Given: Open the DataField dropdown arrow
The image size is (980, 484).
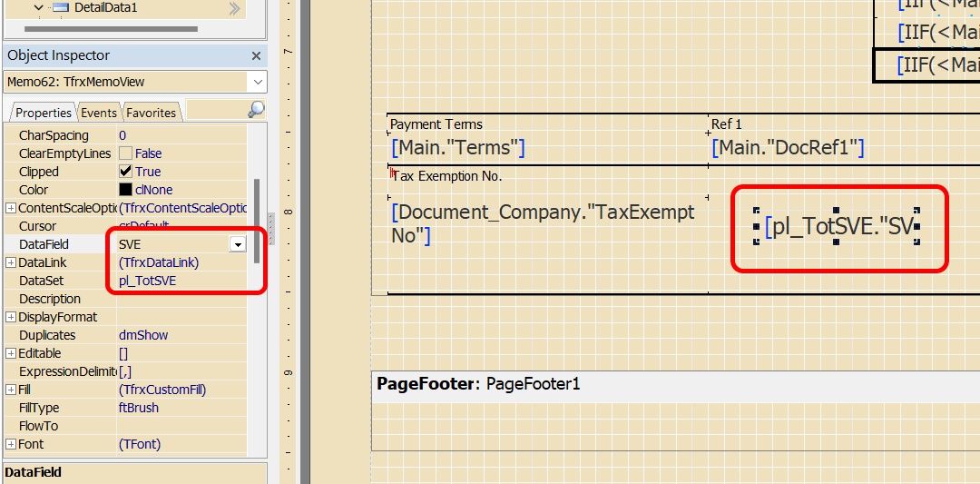Looking at the screenshot, I should click(x=238, y=244).
